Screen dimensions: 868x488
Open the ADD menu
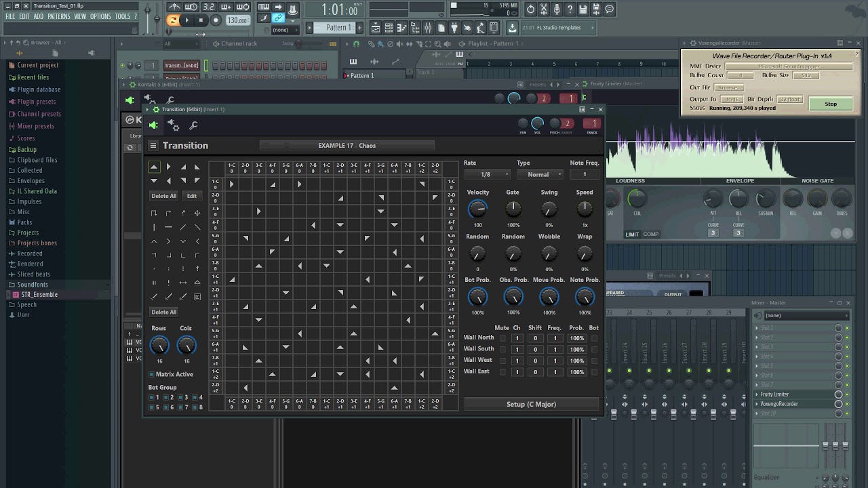[x=39, y=16]
